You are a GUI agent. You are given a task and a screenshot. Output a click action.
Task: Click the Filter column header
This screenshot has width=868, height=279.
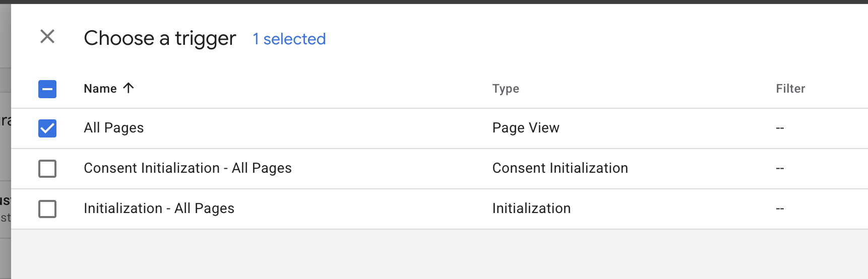(790, 89)
